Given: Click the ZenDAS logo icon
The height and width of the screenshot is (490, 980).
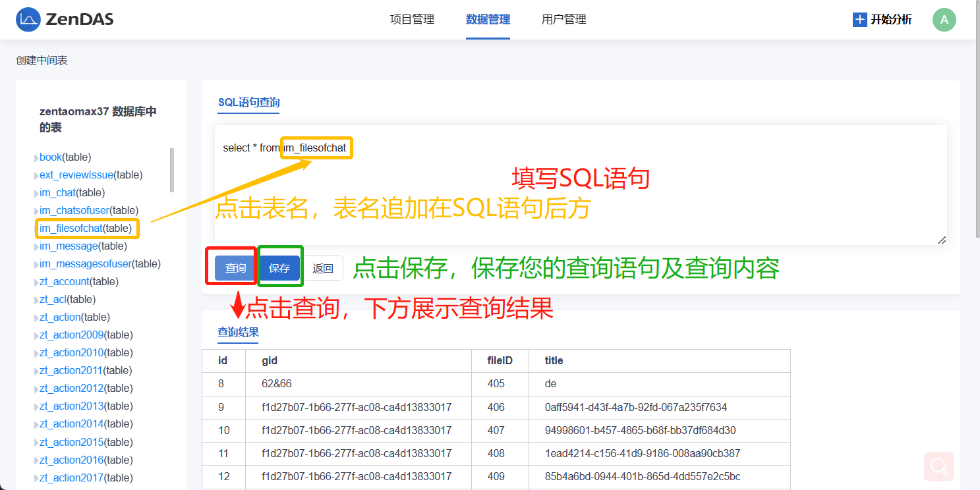Looking at the screenshot, I should tap(28, 20).
